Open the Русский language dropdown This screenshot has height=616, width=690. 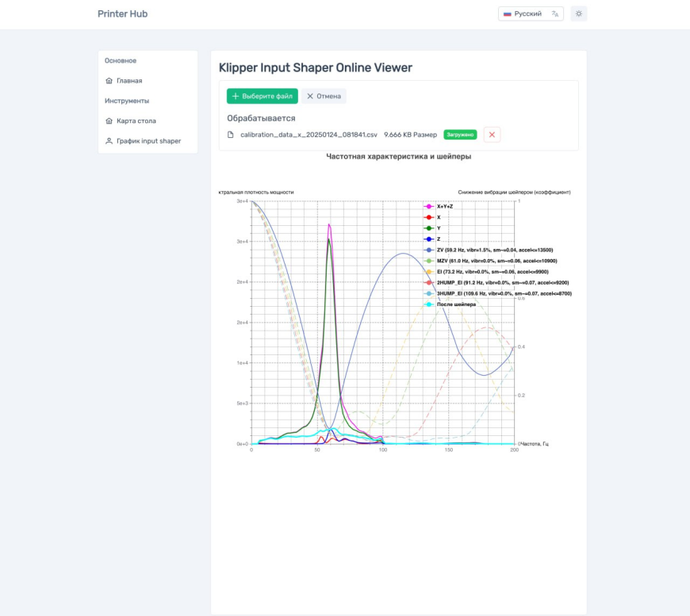[531, 13]
